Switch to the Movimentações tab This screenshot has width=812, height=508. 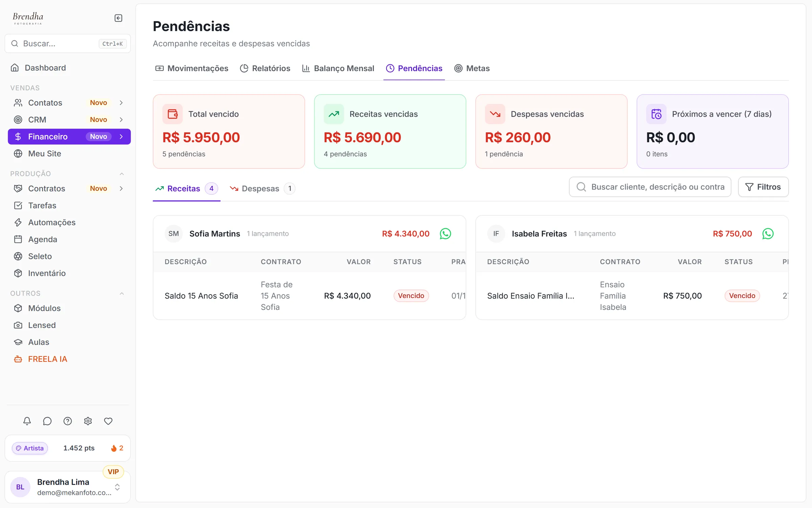(x=191, y=68)
